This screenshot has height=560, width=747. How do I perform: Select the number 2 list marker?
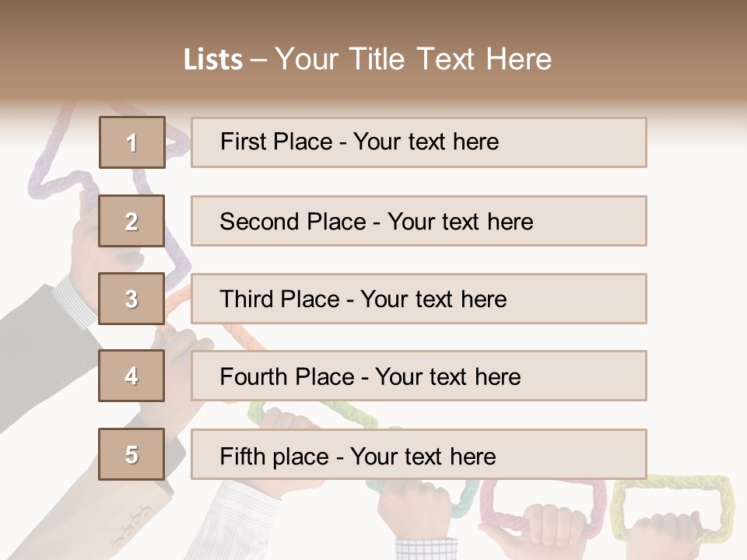(x=132, y=221)
